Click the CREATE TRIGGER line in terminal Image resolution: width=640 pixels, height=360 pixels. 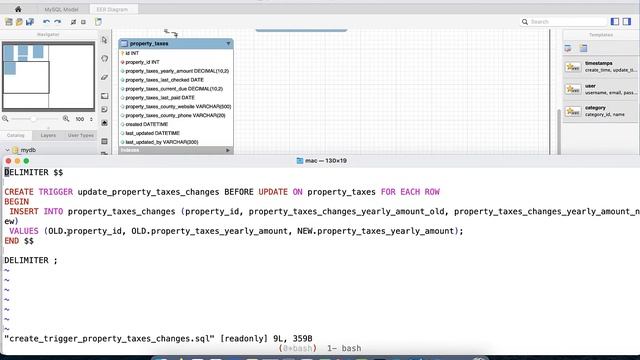(x=222, y=192)
